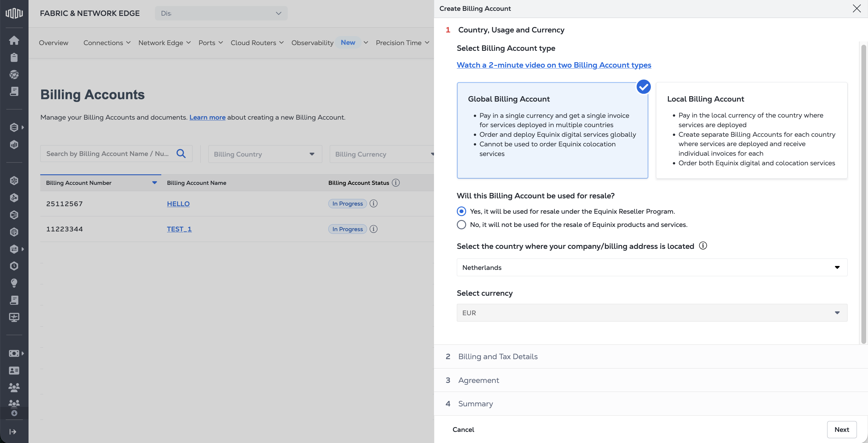This screenshot has width=868, height=443.
Task: Click the info icon beside the country address label
Action: [703, 246]
